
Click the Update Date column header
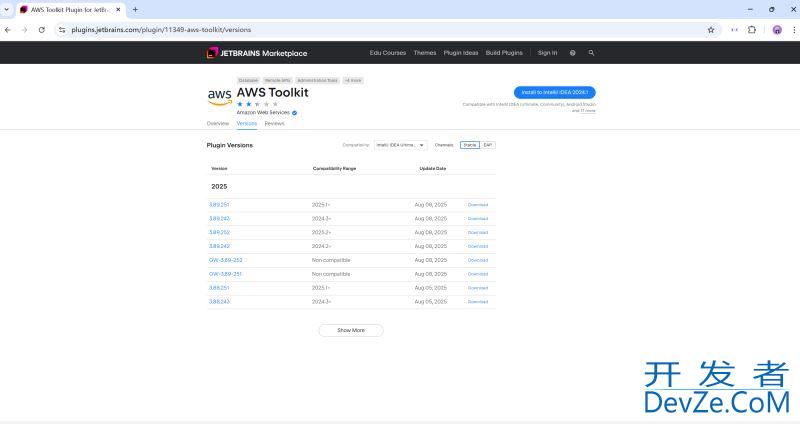tap(433, 168)
